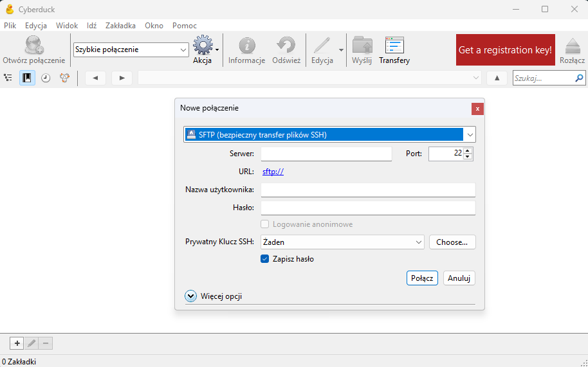Decrease the Port value

coord(468,157)
